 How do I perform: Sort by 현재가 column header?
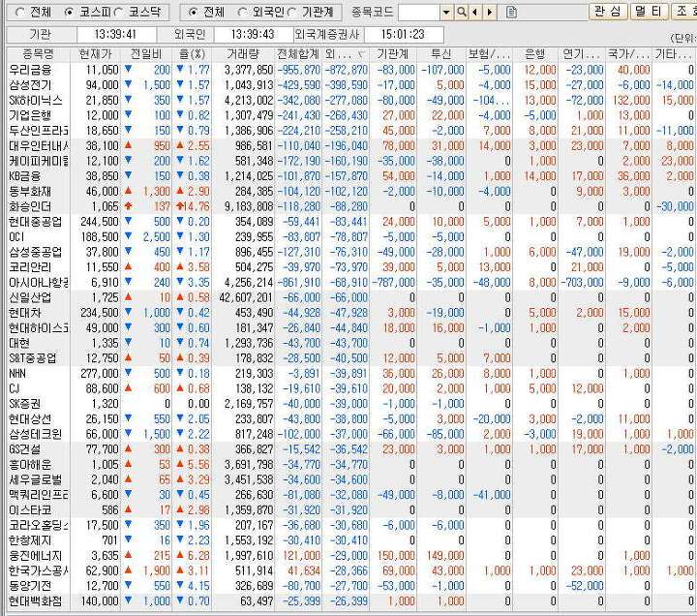click(95, 54)
